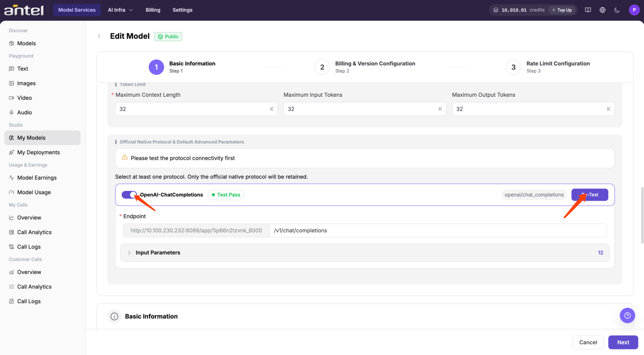
Task: Click the My Models icon
Action: (12, 138)
